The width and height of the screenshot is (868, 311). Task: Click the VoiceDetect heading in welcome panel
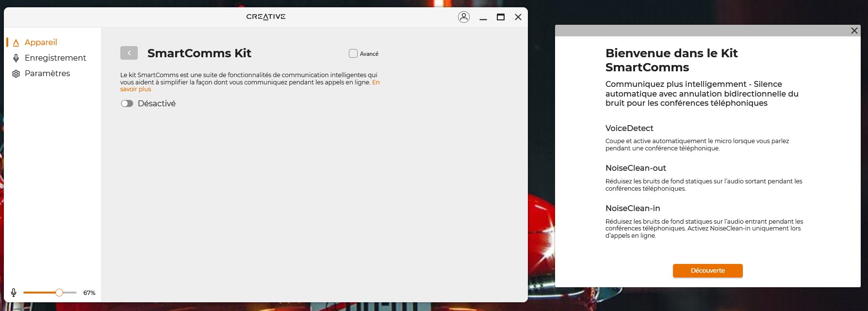pos(629,129)
